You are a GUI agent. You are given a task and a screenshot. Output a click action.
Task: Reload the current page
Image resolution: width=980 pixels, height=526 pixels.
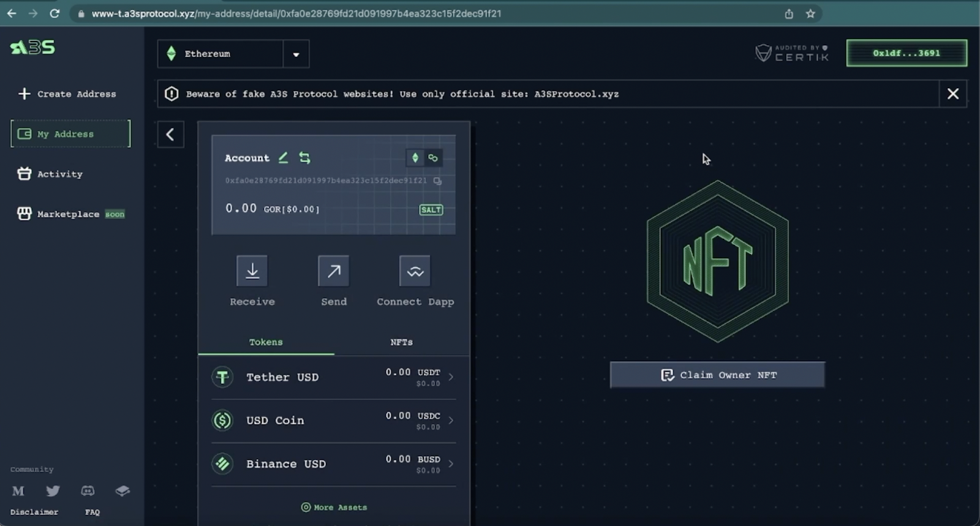[55, 13]
